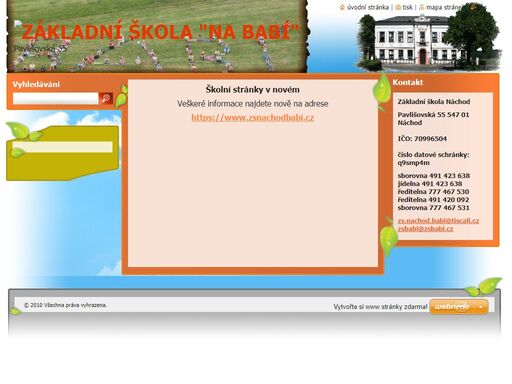The width and height of the screenshot is (512, 384).
Task: Click the broken logo image in banner
Action: pos(18,24)
